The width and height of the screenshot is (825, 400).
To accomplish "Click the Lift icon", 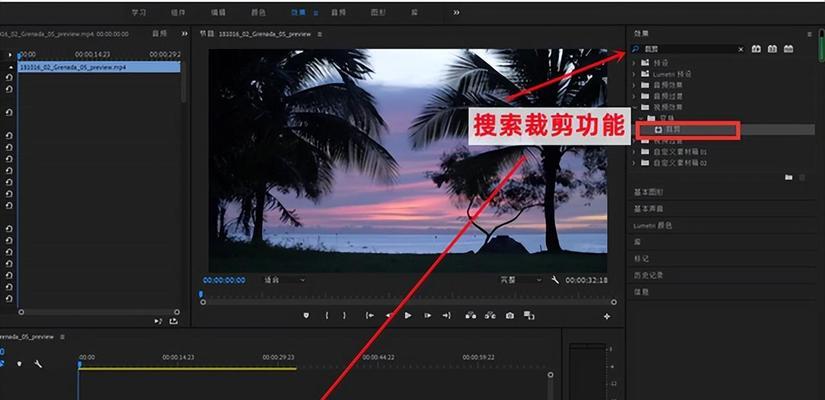I will pos(471,315).
